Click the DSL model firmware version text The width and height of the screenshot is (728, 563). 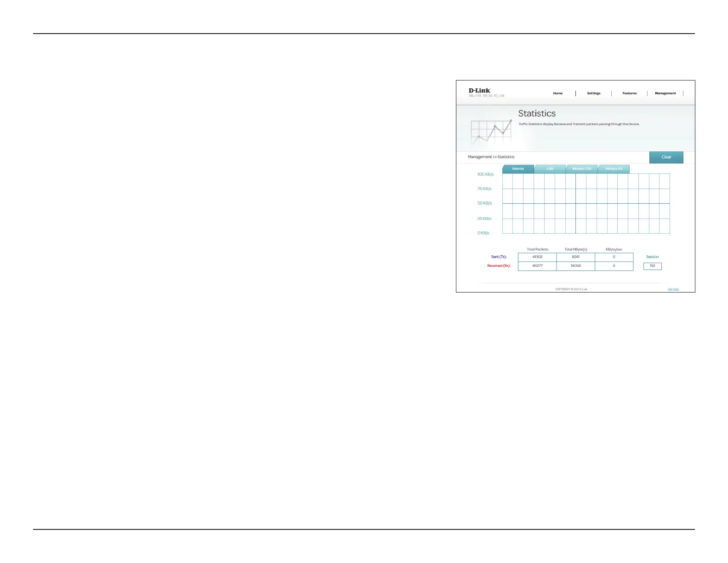pyautogui.click(x=486, y=96)
